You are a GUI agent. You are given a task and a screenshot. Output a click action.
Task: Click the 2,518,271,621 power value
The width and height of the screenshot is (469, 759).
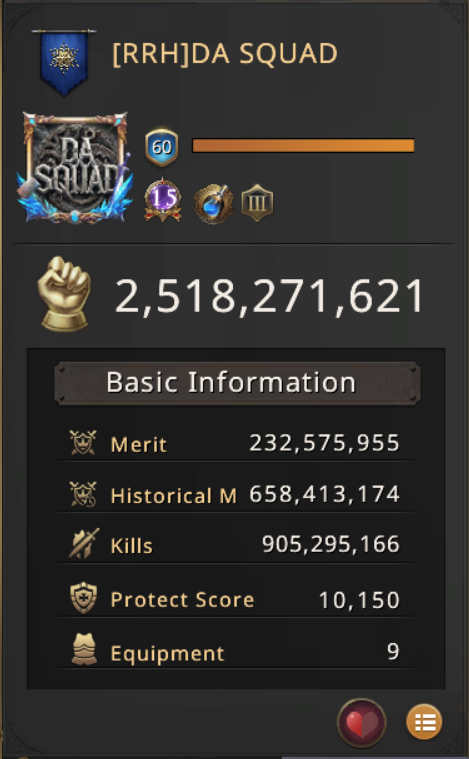270,297
